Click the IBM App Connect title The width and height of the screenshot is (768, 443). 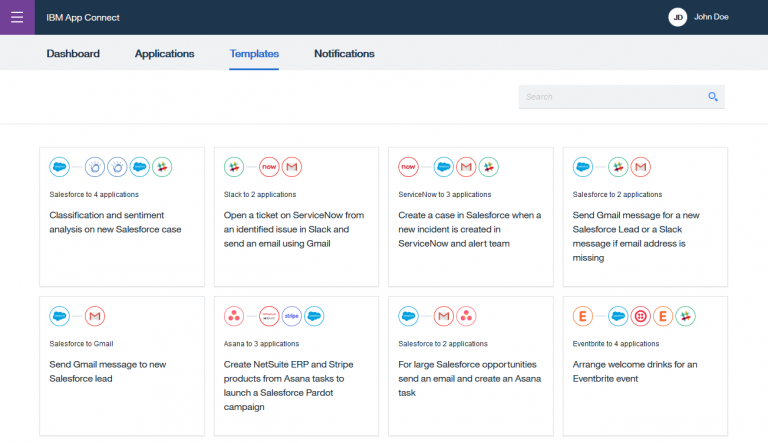(x=83, y=18)
